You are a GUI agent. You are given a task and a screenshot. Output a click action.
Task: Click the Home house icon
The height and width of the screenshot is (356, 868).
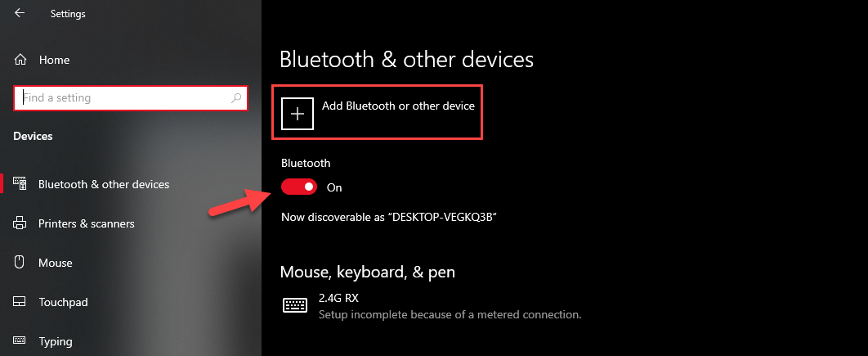(x=20, y=60)
